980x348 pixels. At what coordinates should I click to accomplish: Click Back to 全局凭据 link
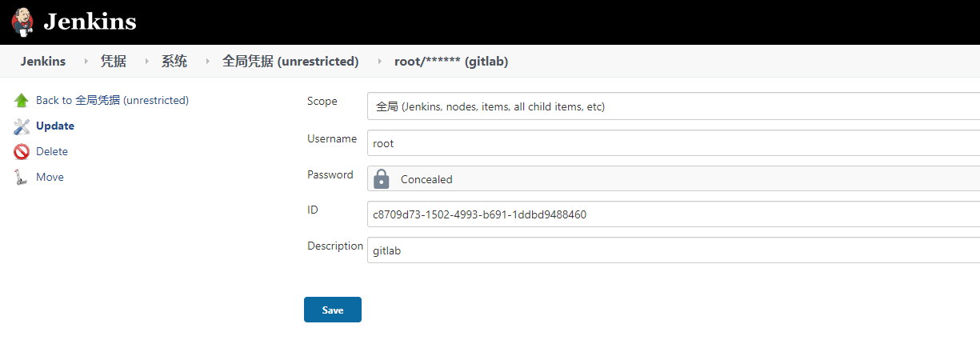(112, 101)
